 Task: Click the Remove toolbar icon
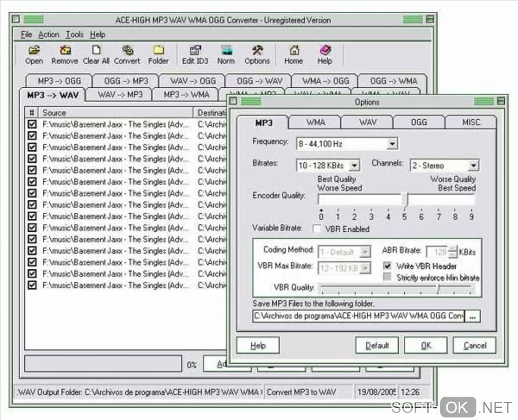(64, 55)
